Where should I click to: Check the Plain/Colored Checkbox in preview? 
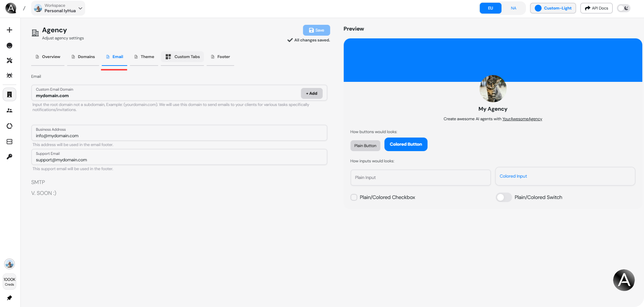(x=354, y=197)
